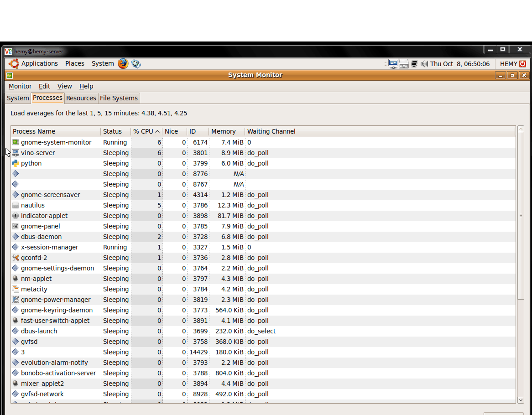Select the gnome-keyring-daemon process row
Viewport: 532px width, 415px height.
pyautogui.click(x=263, y=310)
